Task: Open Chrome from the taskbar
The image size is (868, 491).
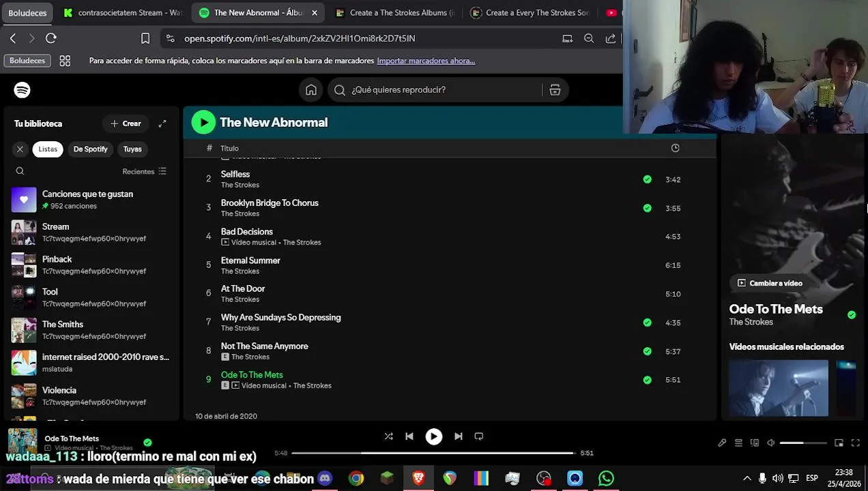Action: [x=356, y=479]
